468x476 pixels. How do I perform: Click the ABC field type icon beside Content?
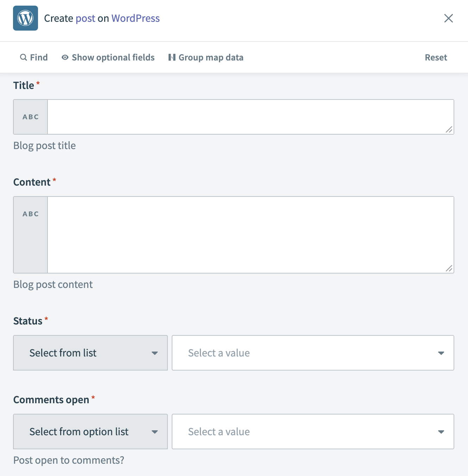(x=30, y=213)
